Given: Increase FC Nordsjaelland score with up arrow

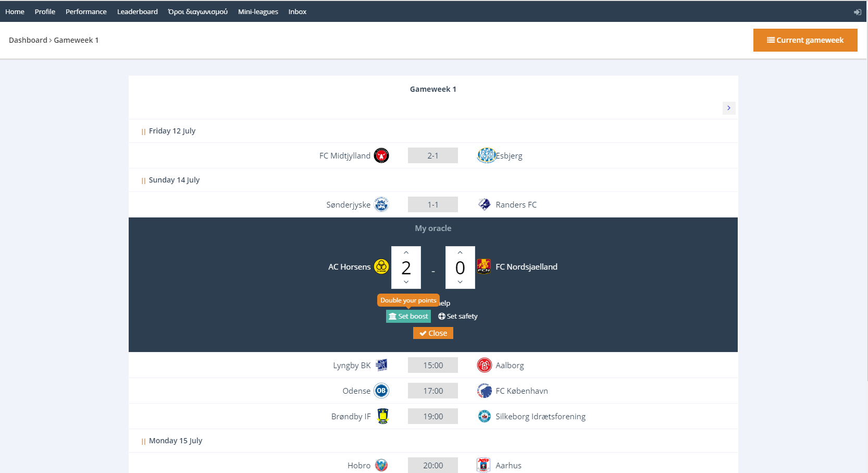Looking at the screenshot, I should tap(460, 252).
